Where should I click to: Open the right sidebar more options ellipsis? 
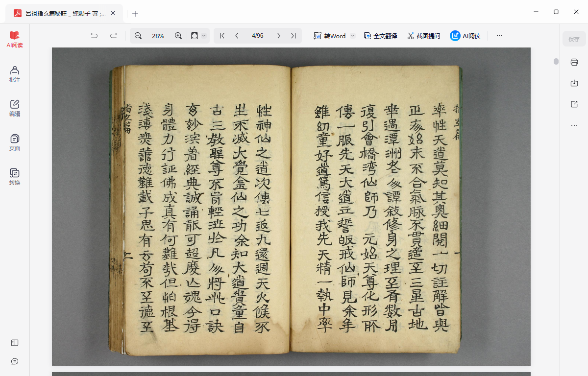(574, 125)
